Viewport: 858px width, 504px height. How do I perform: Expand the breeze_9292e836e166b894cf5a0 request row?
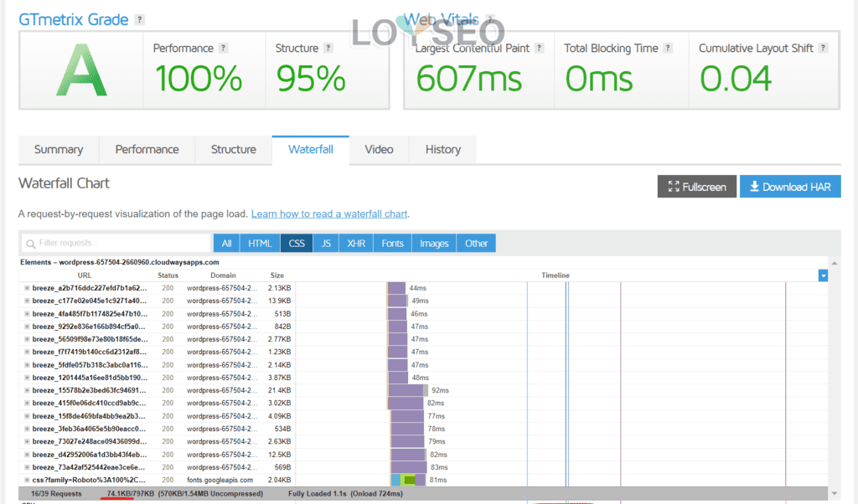click(27, 327)
